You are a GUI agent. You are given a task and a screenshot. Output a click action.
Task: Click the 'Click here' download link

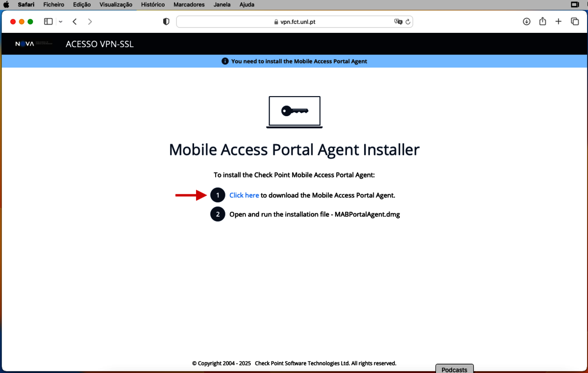(244, 195)
